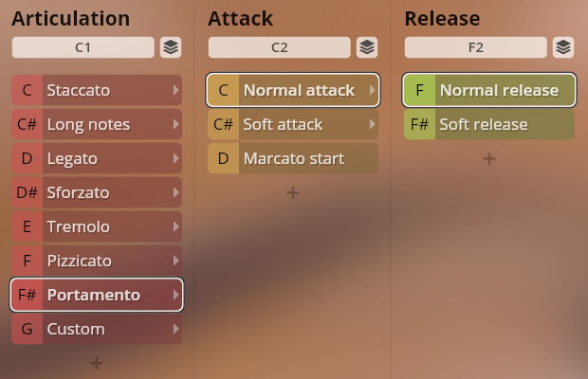
Task: Expand the Staccato articulation arrow
Action: click(175, 90)
